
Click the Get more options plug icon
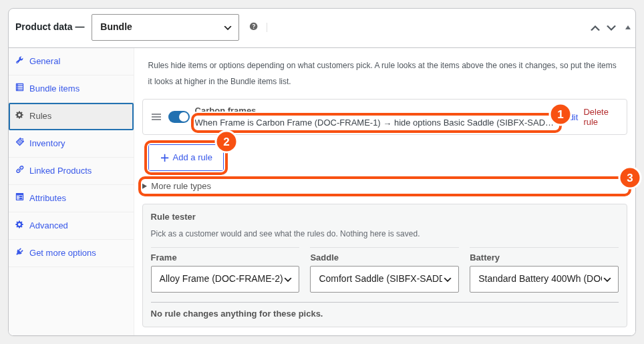point(19,252)
